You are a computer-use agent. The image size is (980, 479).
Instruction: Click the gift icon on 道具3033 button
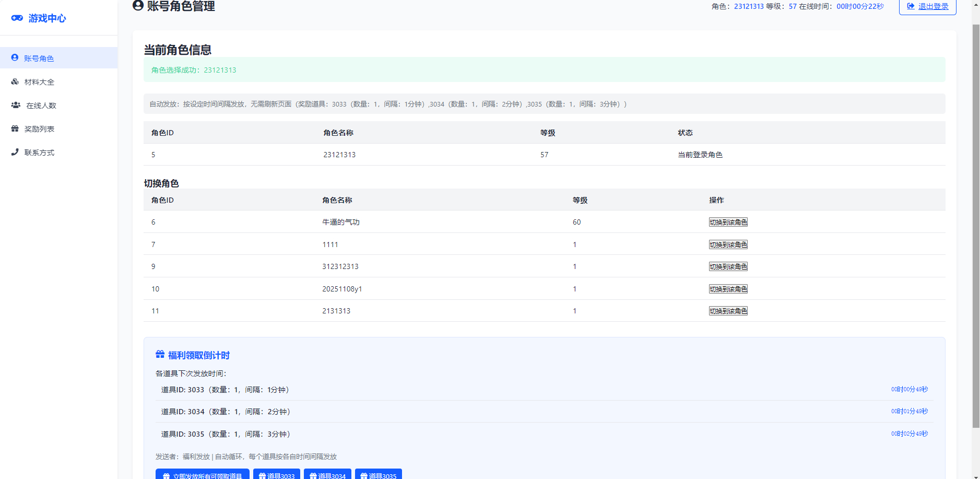(262, 475)
